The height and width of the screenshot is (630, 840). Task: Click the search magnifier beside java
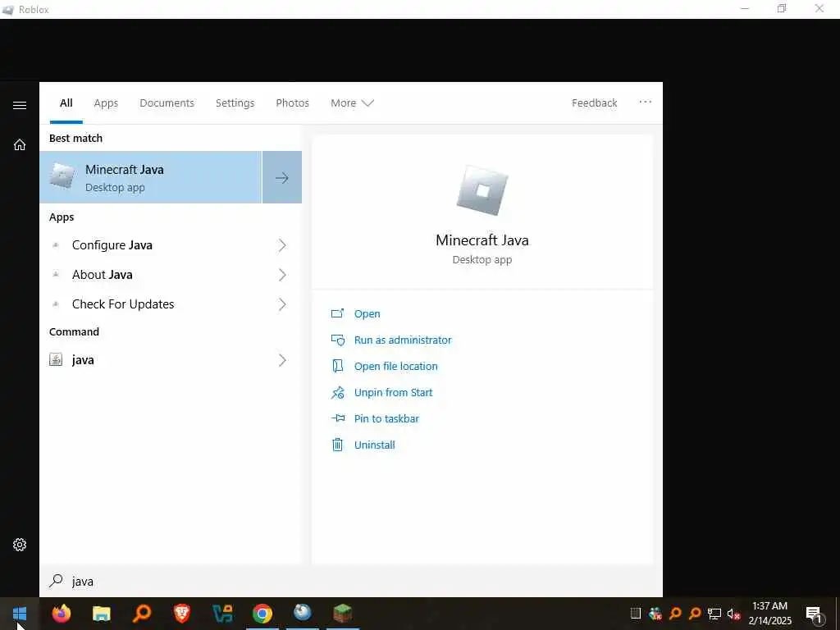coord(56,581)
